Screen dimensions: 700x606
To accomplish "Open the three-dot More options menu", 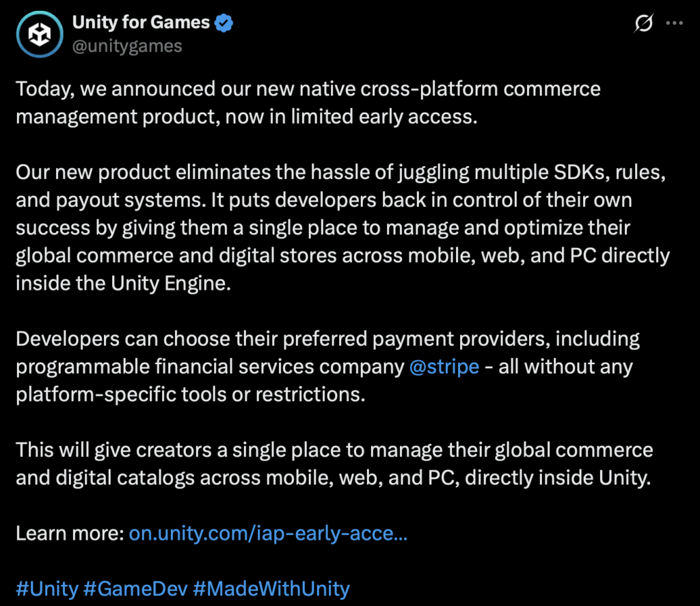I will [x=675, y=23].
